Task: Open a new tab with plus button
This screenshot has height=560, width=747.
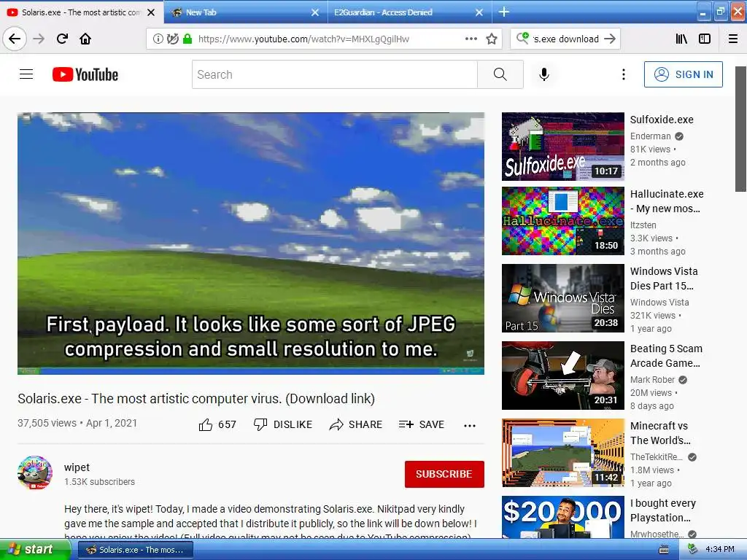Action: click(x=503, y=12)
